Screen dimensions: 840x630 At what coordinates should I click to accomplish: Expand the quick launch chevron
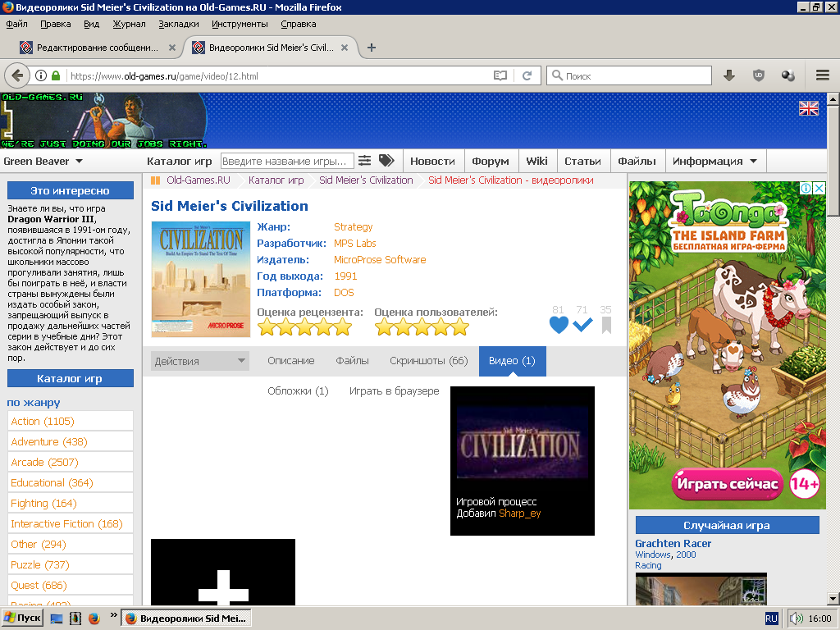tap(113, 615)
